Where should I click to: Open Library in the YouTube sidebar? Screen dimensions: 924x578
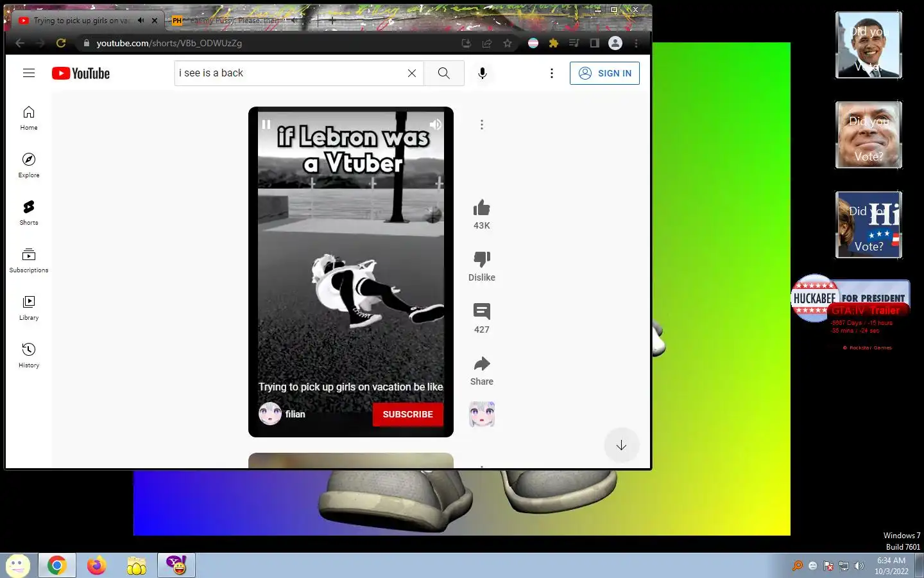[29, 308]
